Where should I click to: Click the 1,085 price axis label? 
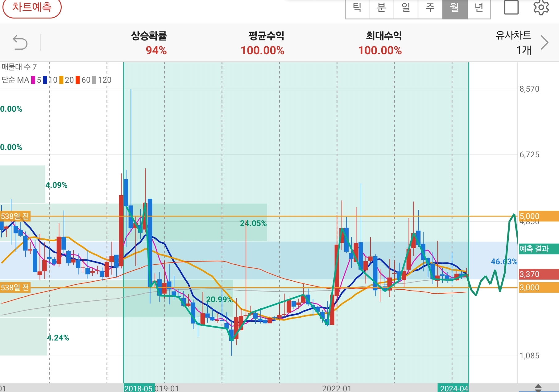click(x=530, y=356)
